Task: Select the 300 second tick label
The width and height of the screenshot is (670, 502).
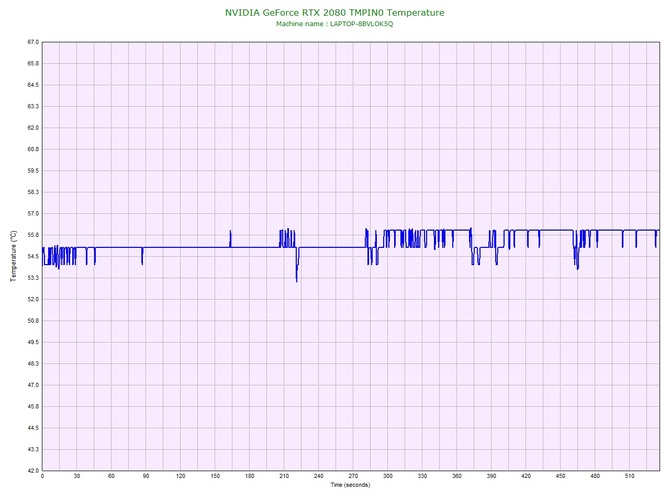Action: pyautogui.click(x=387, y=476)
